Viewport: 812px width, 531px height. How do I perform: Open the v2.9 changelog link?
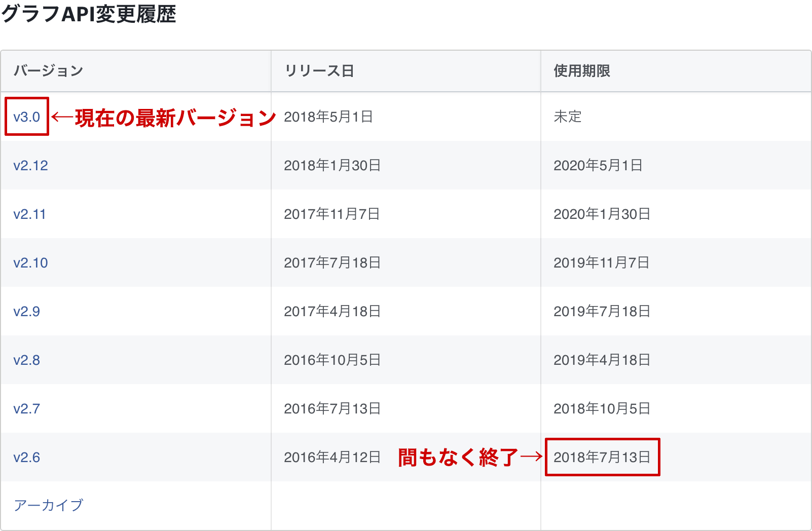coord(27,312)
